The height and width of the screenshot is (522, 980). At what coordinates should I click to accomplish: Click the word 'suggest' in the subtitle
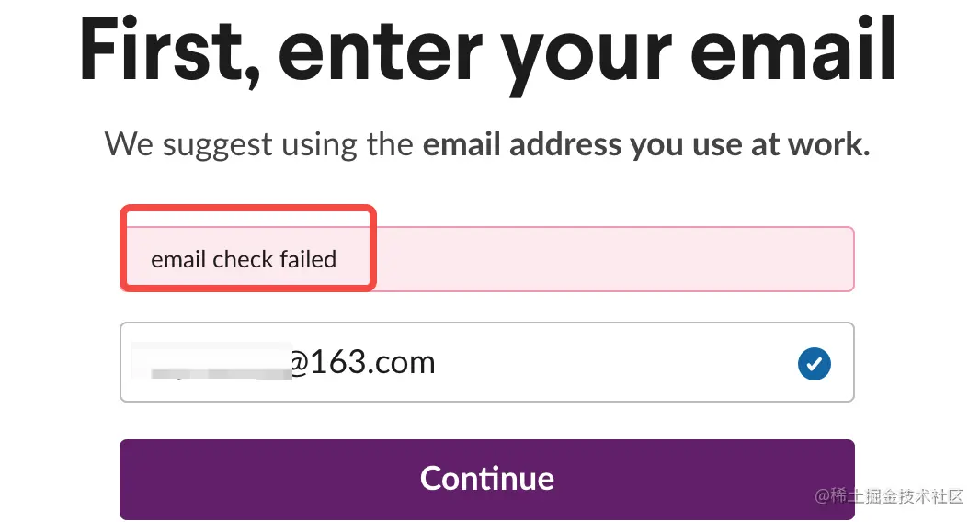tap(218, 146)
